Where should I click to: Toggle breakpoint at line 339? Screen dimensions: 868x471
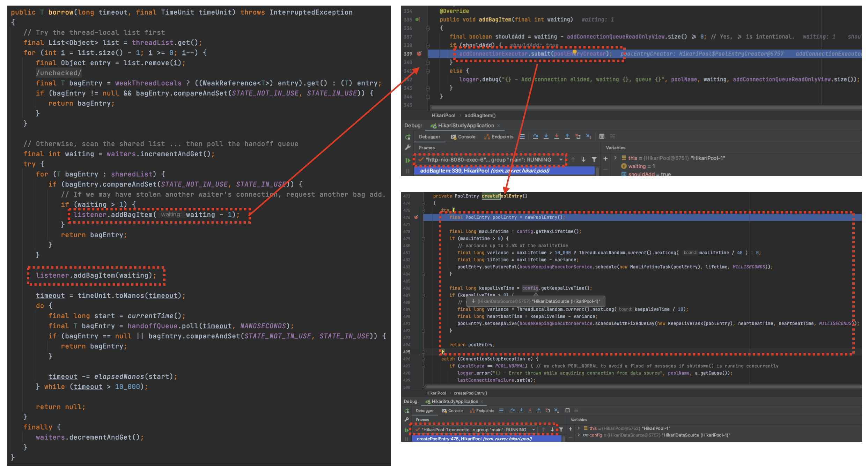(419, 54)
